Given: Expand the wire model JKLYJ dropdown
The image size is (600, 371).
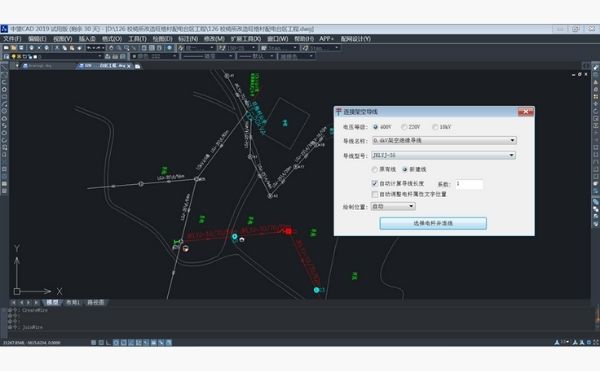Looking at the screenshot, I should click(444, 155).
